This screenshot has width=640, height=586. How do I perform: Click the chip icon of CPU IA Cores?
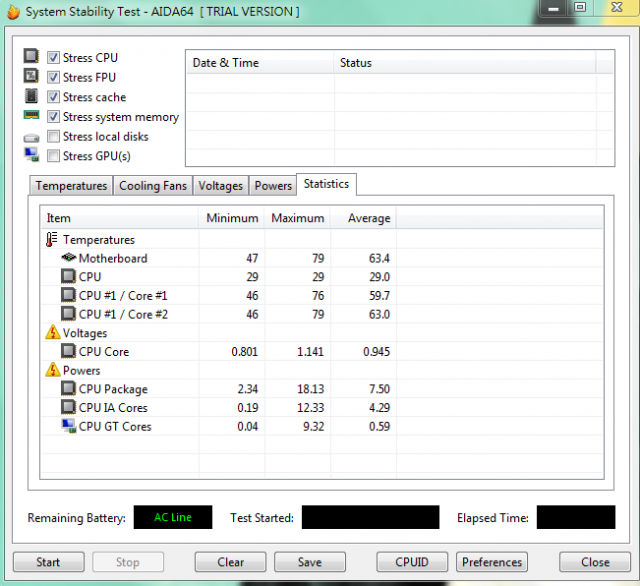[x=69, y=407]
